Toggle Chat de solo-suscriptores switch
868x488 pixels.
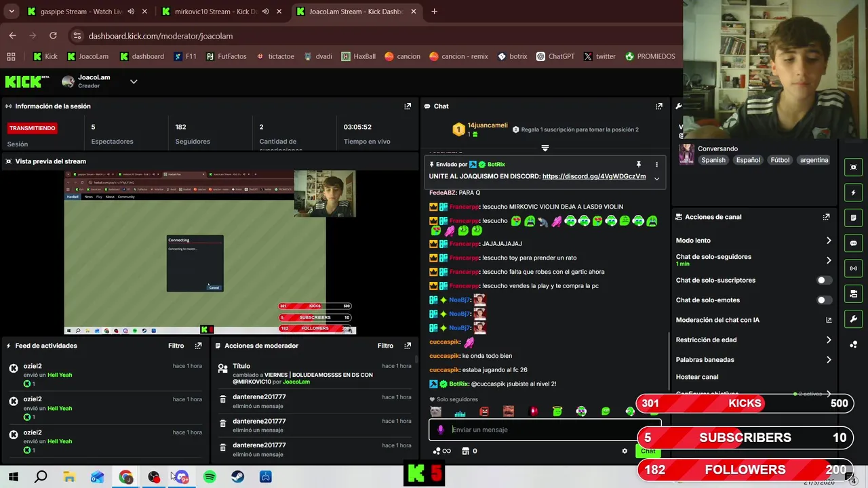pos(824,280)
